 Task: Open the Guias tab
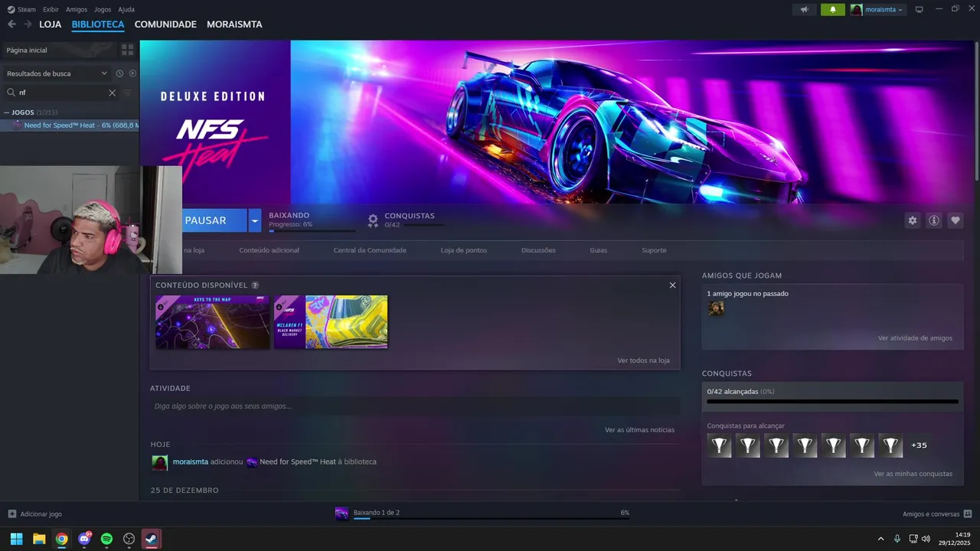(598, 250)
